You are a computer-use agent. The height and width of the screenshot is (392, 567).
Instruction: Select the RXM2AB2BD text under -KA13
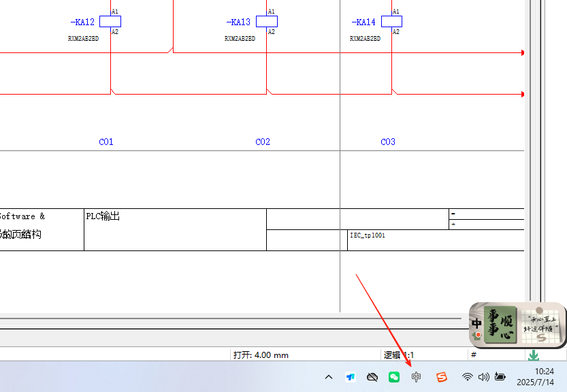pyautogui.click(x=240, y=39)
